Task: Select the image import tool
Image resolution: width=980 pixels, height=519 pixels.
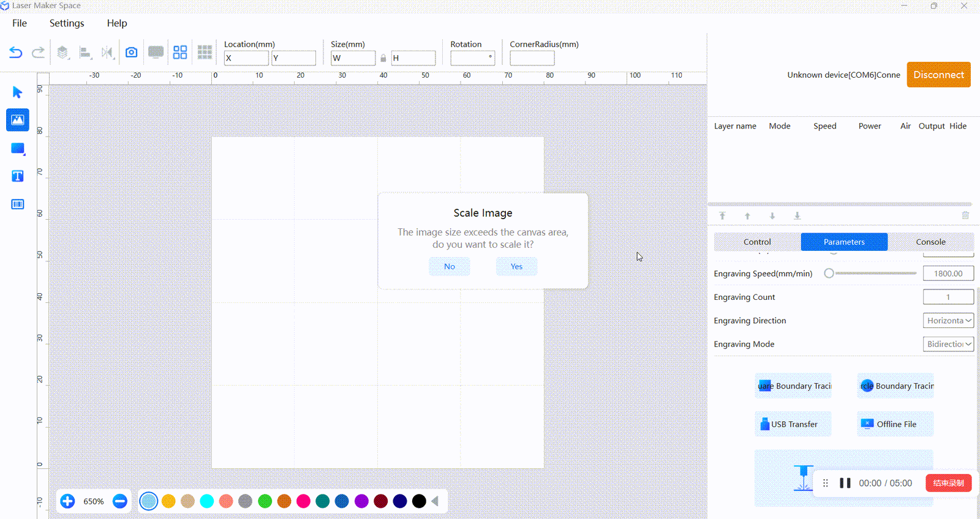Action: pos(18,120)
